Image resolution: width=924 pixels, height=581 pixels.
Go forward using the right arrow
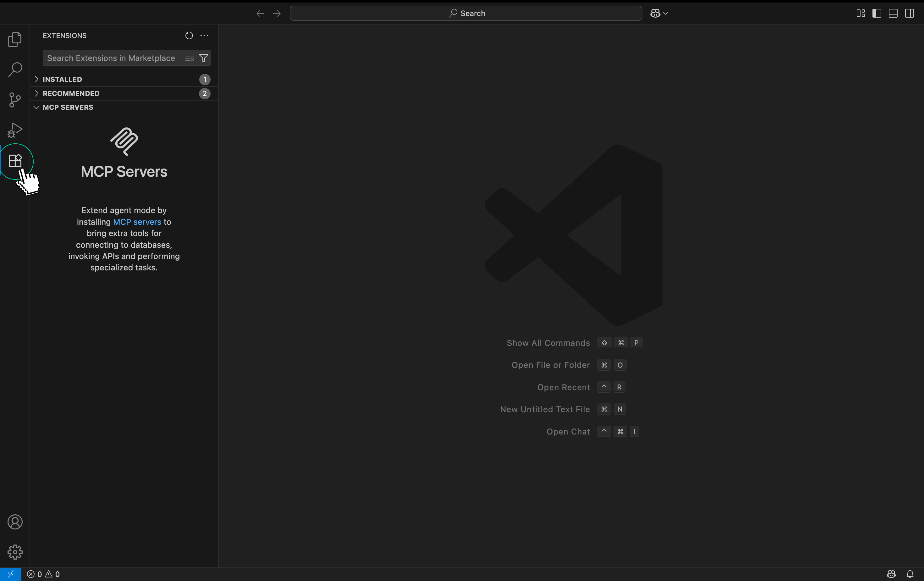(x=277, y=14)
